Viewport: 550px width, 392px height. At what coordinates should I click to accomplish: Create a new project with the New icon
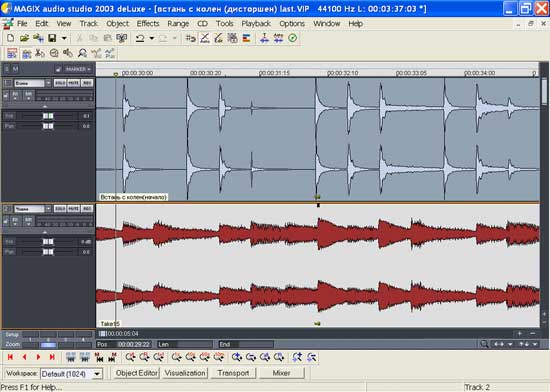11,38
